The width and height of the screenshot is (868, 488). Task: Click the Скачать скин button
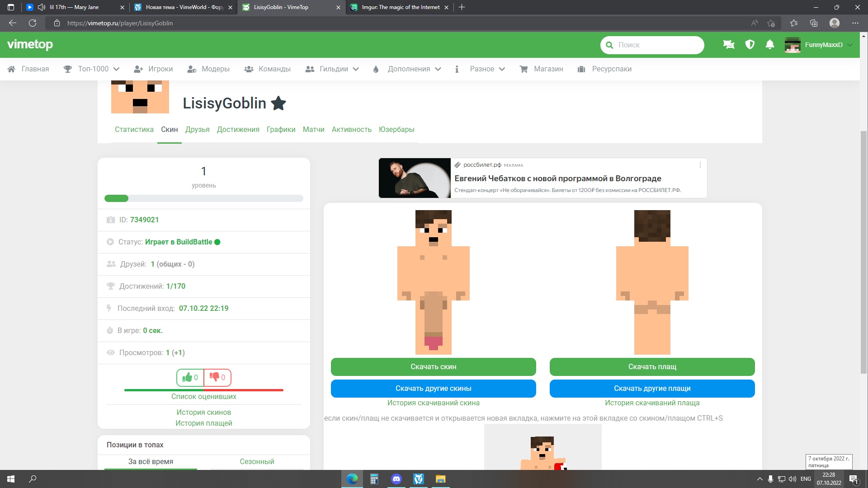point(433,367)
